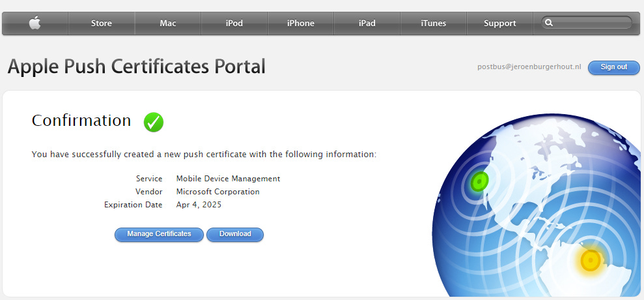The image size is (644, 300).
Task: Click the Sign out button
Action: pyautogui.click(x=613, y=67)
